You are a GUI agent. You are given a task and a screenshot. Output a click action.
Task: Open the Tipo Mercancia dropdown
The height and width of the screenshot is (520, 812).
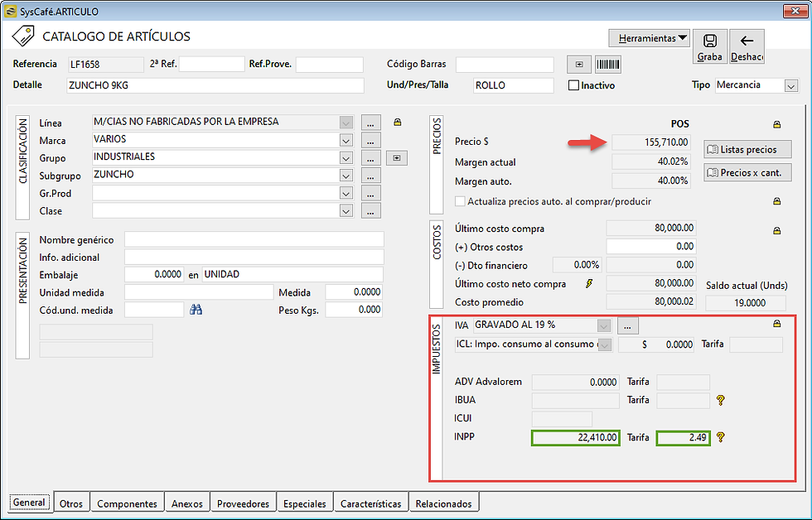(790, 86)
